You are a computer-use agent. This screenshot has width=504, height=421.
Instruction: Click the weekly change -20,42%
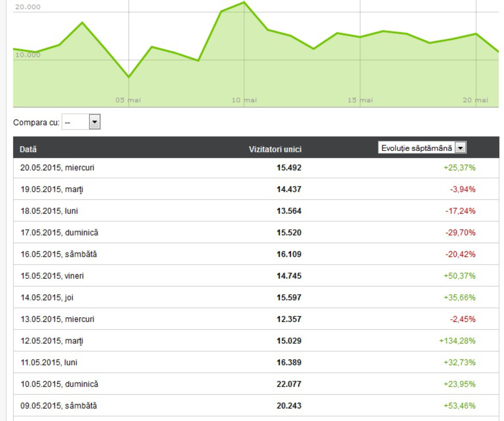tap(460, 254)
